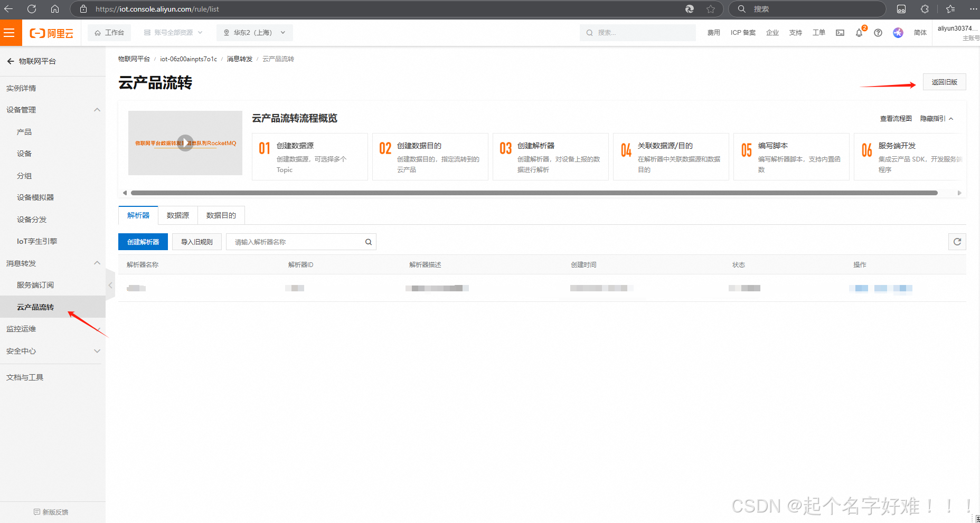
Task: Open 文档与工具 in the sidebar
Action: coord(25,377)
